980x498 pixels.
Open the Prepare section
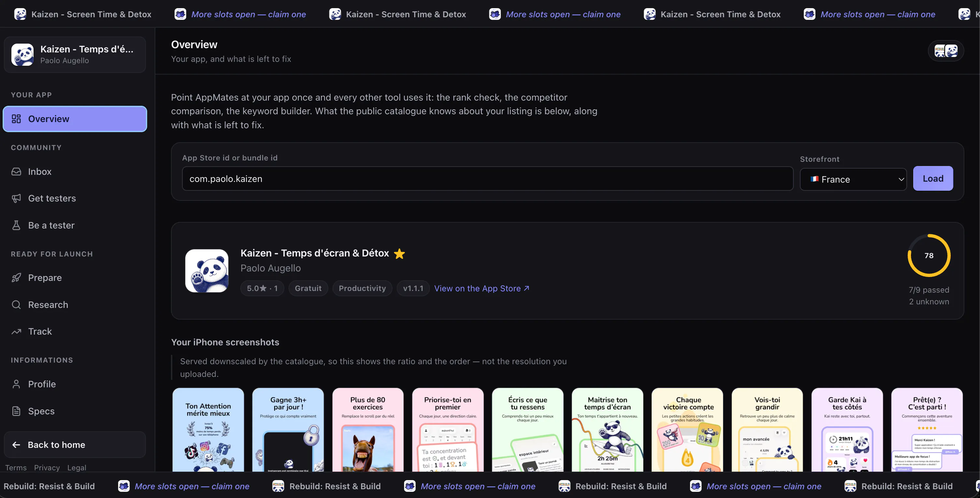tap(75, 278)
